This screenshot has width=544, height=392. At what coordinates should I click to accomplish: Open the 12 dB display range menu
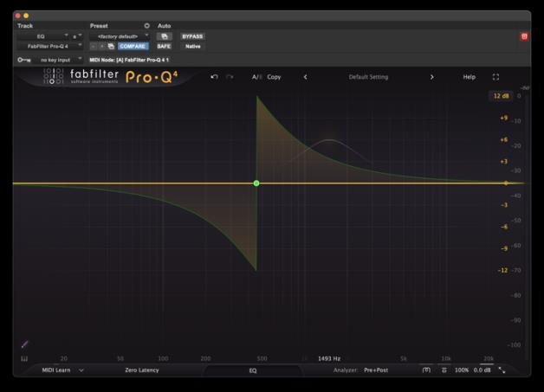pos(501,96)
